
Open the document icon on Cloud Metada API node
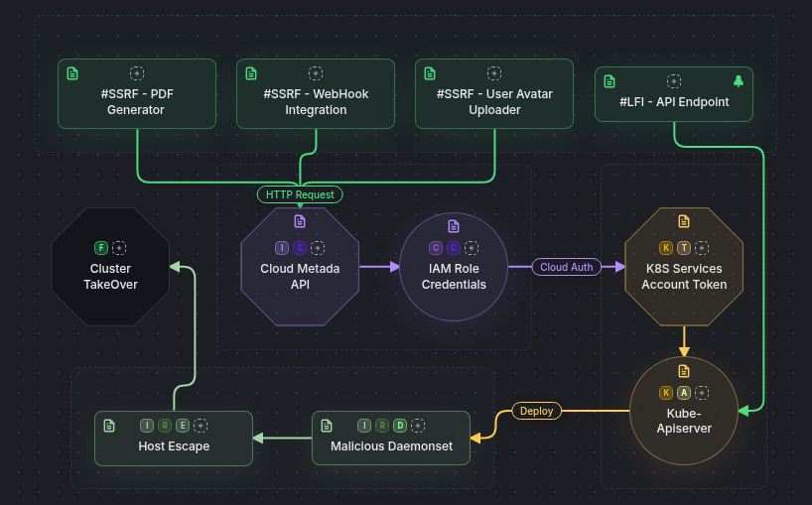click(x=300, y=221)
